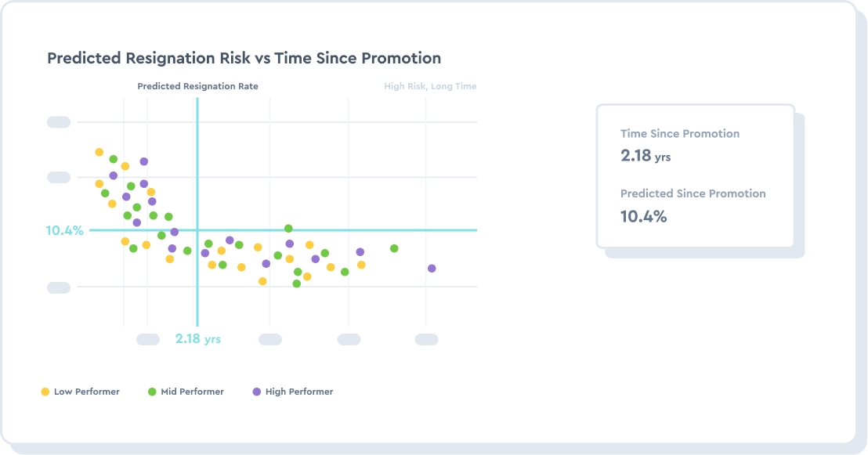Viewport: 868px width, 455px height.
Task: Select the rightmost purple data point
Action: point(432,269)
